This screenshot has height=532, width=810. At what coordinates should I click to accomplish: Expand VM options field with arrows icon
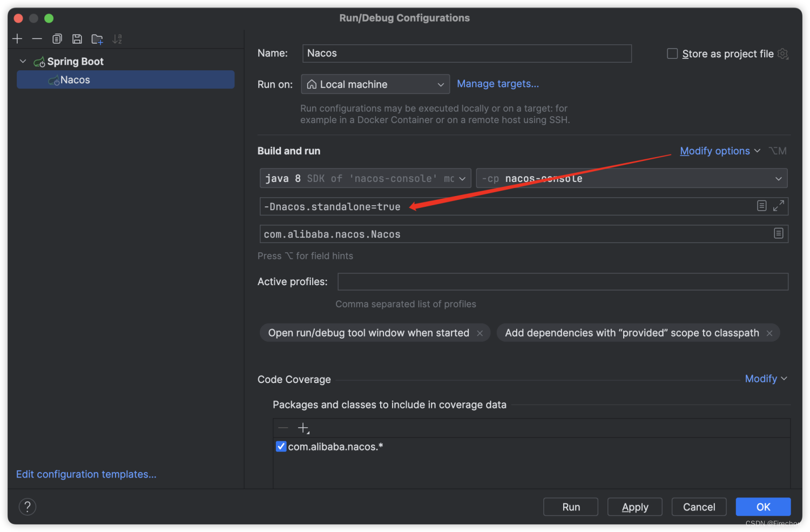tap(779, 206)
